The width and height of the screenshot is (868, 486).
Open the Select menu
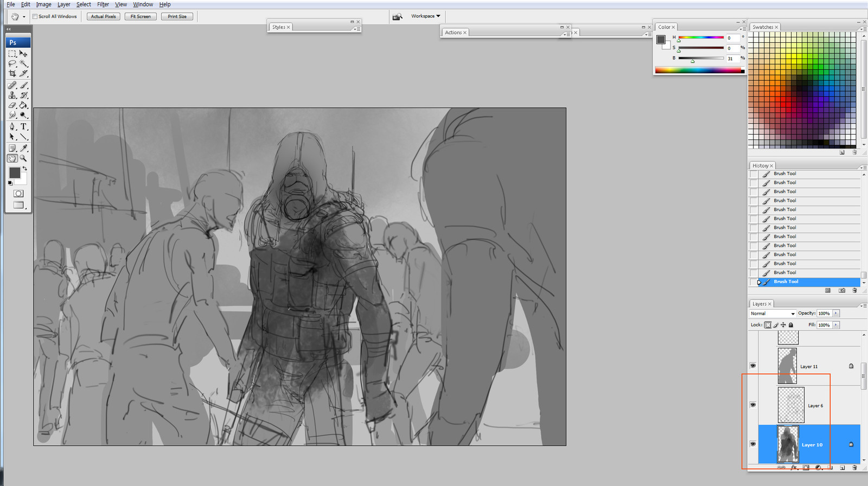click(x=84, y=4)
